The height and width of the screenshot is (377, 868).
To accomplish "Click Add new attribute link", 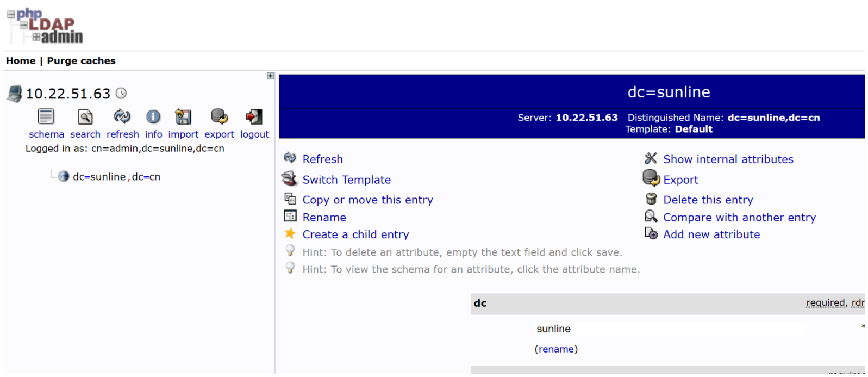I will (712, 234).
